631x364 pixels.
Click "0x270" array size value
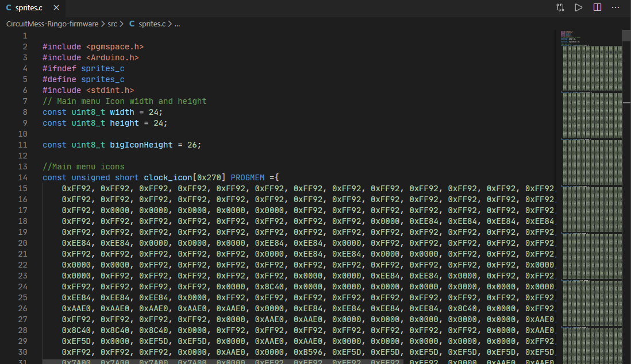[x=209, y=177]
